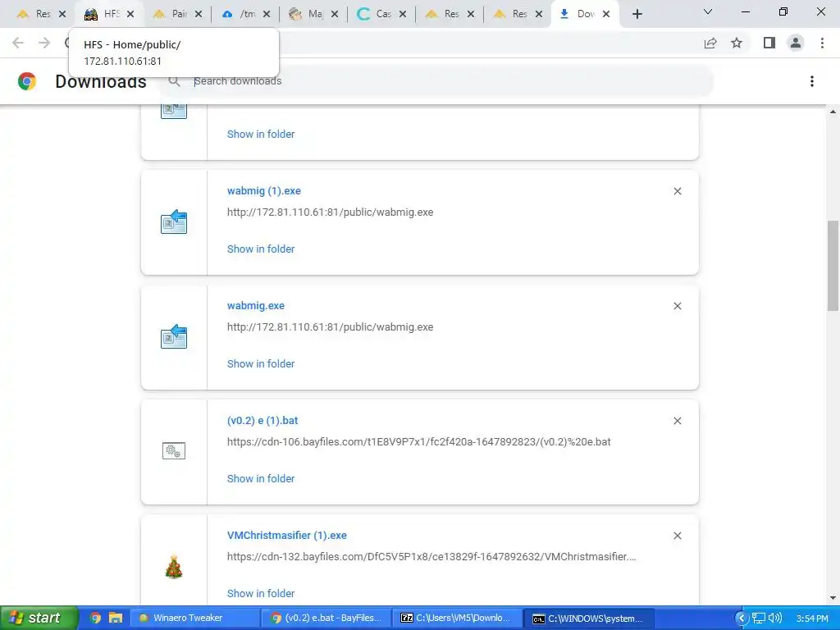The width and height of the screenshot is (840, 630).
Task: Close the Maj tab
Action: (x=335, y=14)
